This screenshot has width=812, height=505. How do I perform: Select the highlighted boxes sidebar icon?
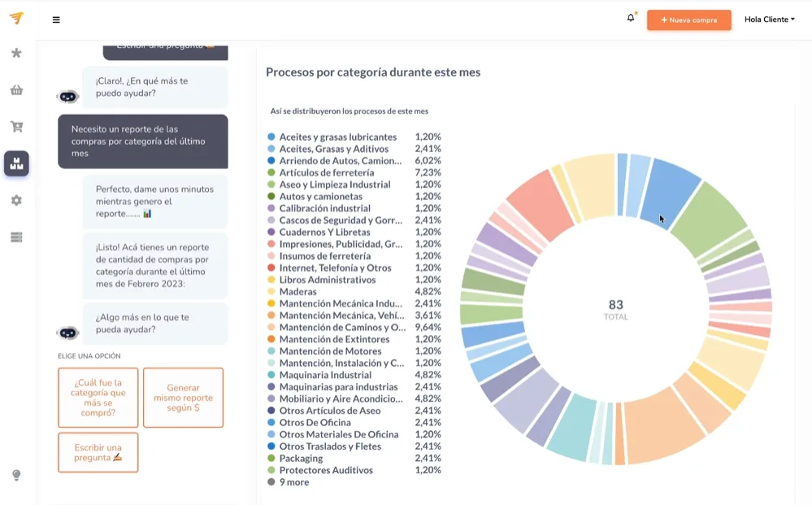(x=16, y=163)
